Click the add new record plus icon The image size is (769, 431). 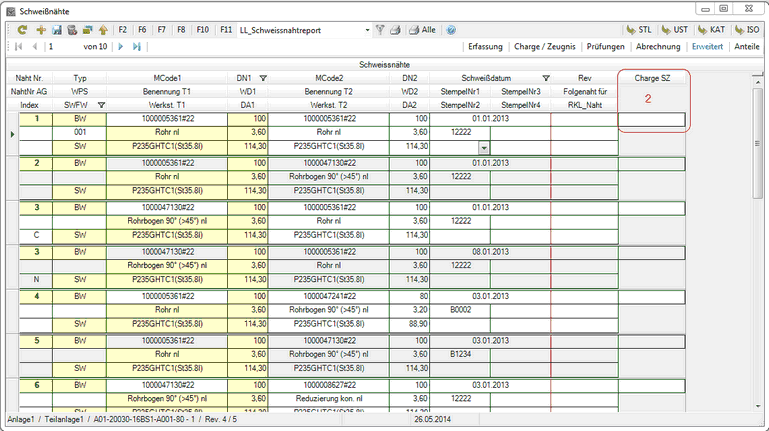pyautogui.click(x=40, y=30)
